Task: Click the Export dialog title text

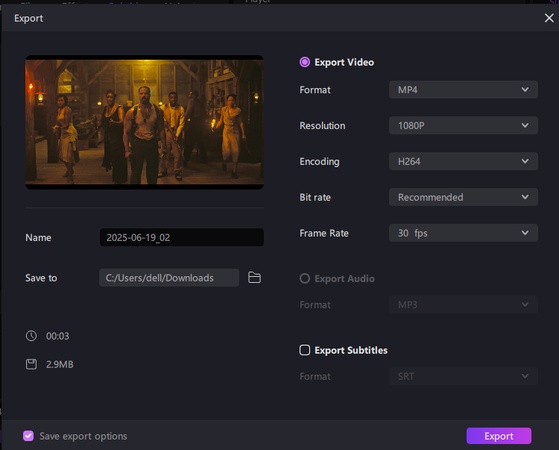Action: [29, 18]
